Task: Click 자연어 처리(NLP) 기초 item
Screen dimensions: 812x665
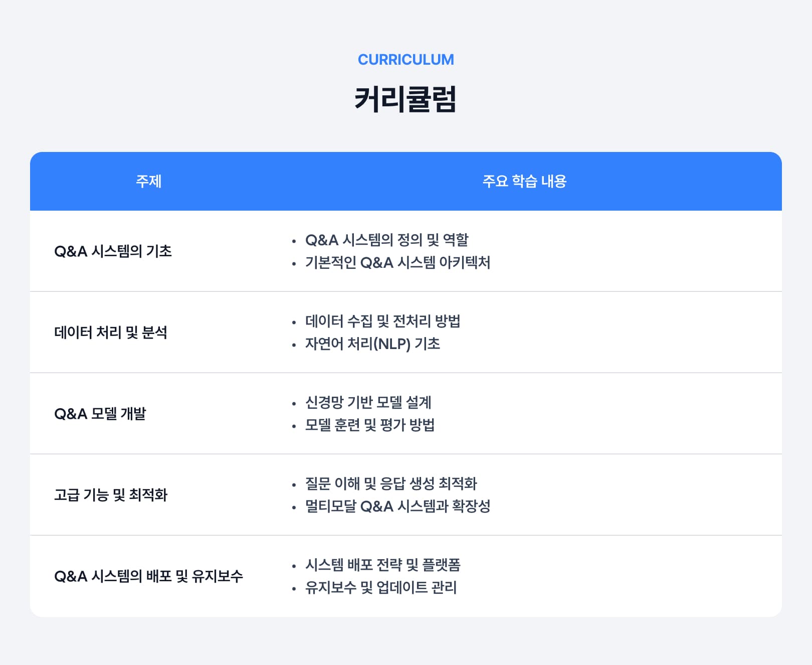Action: (373, 344)
